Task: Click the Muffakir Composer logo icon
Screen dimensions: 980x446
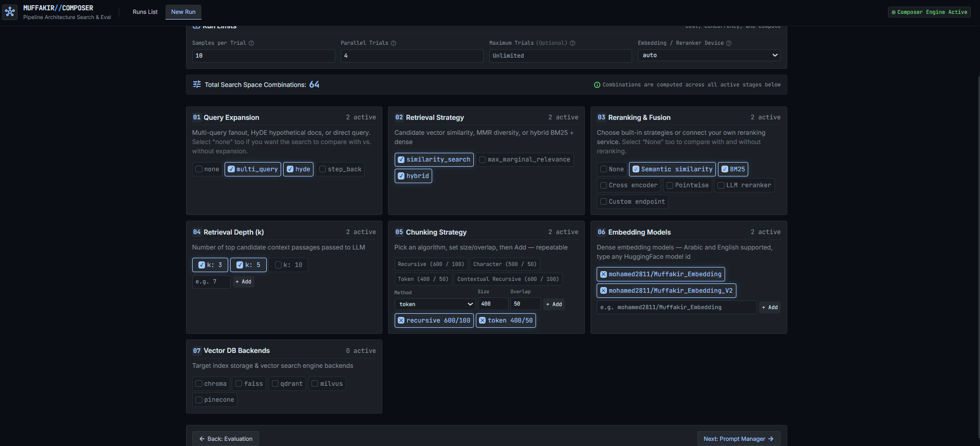Action: point(10,11)
